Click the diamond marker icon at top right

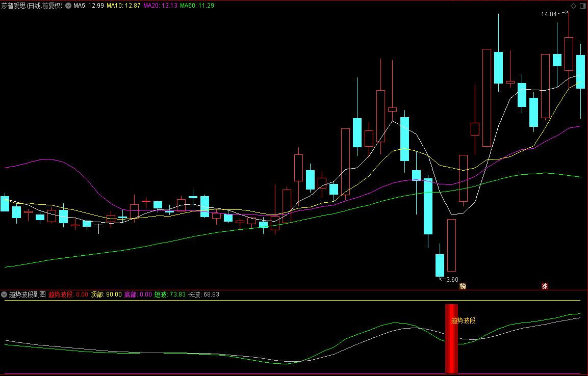coord(573,6)
